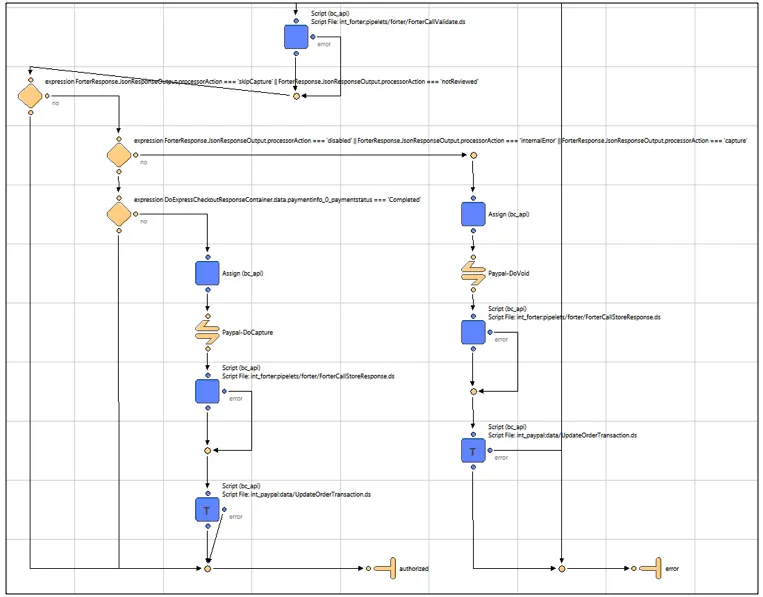Select UpdateOrderTransaction T node in the DoVoid branch

click(x=473, y=451)
